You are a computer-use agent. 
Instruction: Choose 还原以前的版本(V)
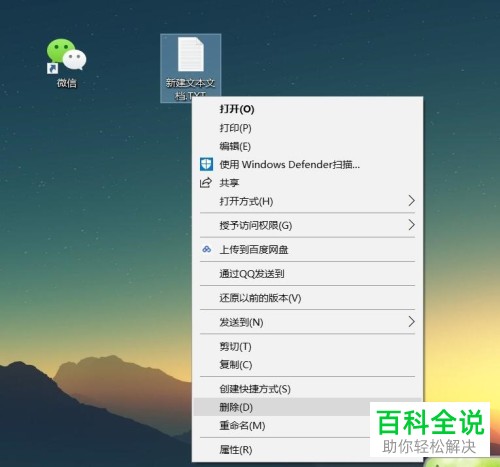[x=307, y=298]
